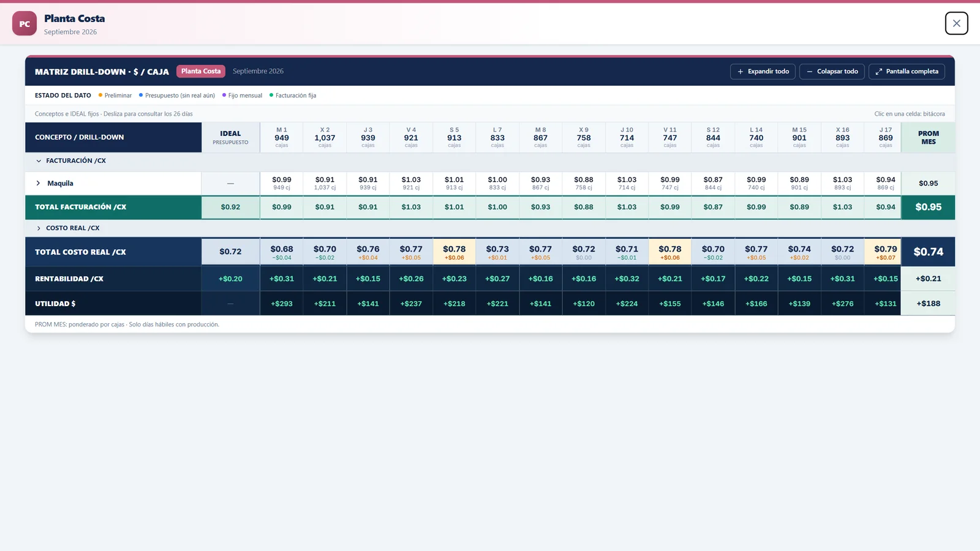
Task: Click the PC plant avatar icon
Action: click(24, 24)
